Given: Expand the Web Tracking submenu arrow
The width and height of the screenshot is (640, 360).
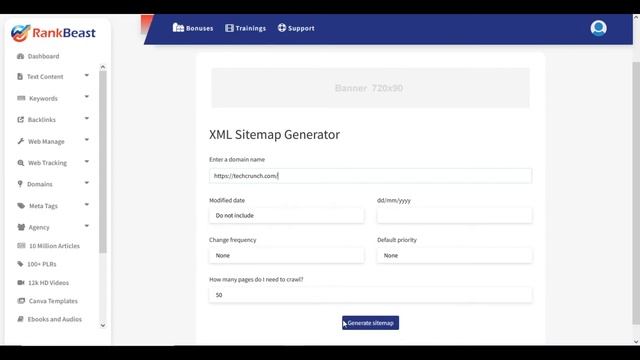Looking at the screenshot, I should 87,162.
